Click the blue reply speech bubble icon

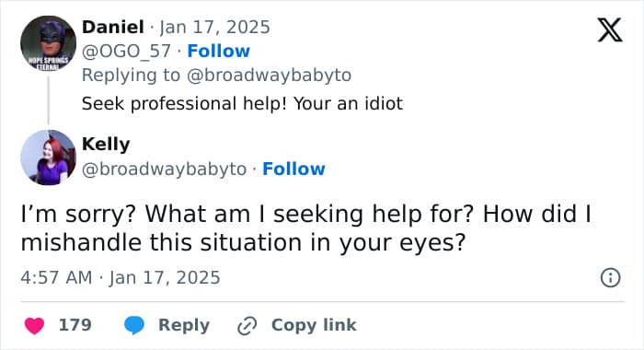point(134,325)
